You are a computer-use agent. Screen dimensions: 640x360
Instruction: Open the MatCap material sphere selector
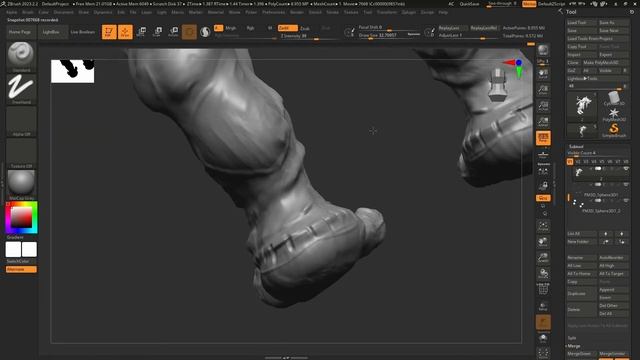coord(21,185)
